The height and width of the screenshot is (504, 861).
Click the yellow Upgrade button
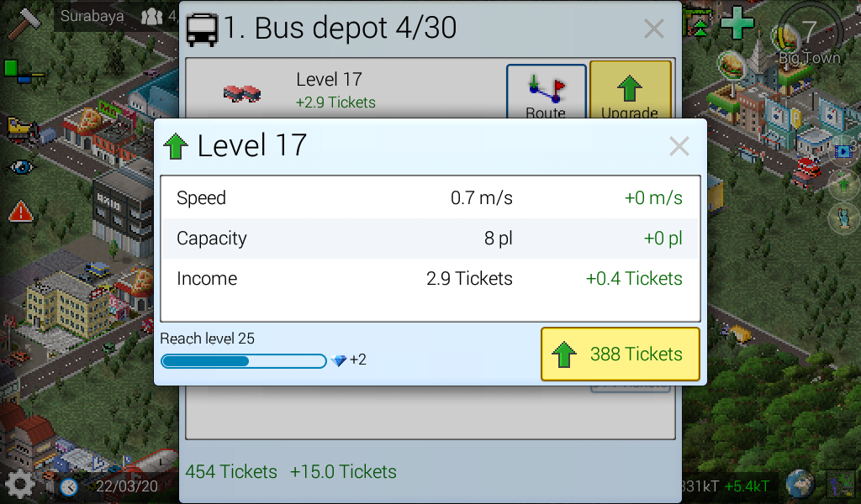(x=631, y=91)
